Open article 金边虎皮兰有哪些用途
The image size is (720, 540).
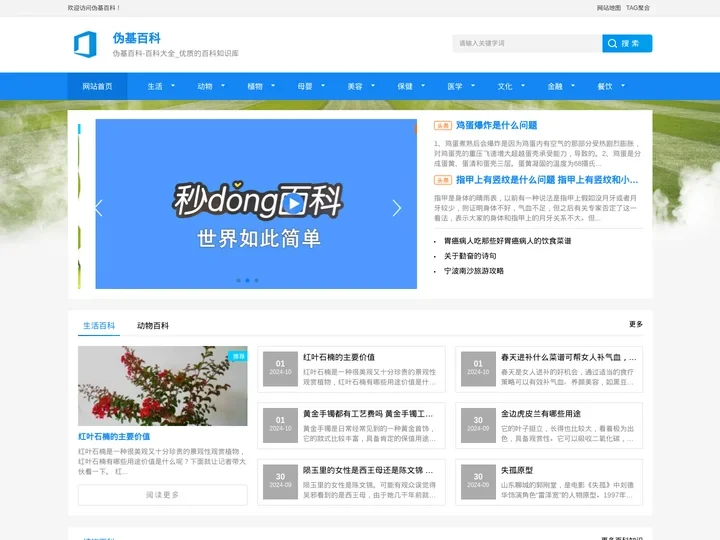541,414
